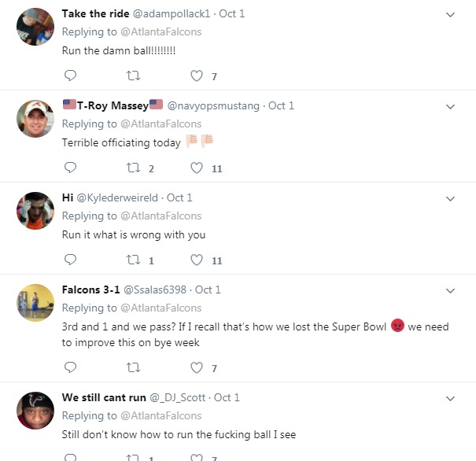The image size is (476, 461).
Task: Retweet the 'Run the damn ball' tweet
Action: click(x=134, y=76)
